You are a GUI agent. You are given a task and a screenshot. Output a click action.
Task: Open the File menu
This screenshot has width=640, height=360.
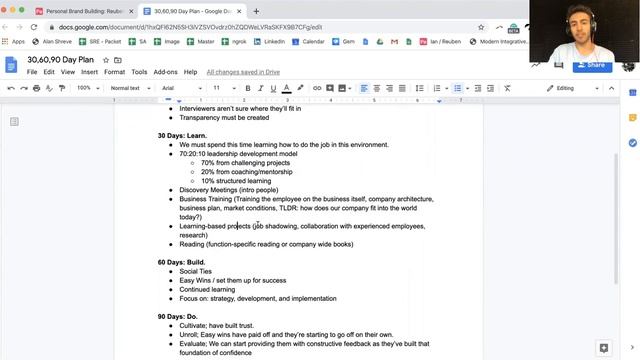pyautogui.click(x=32, y=72)
